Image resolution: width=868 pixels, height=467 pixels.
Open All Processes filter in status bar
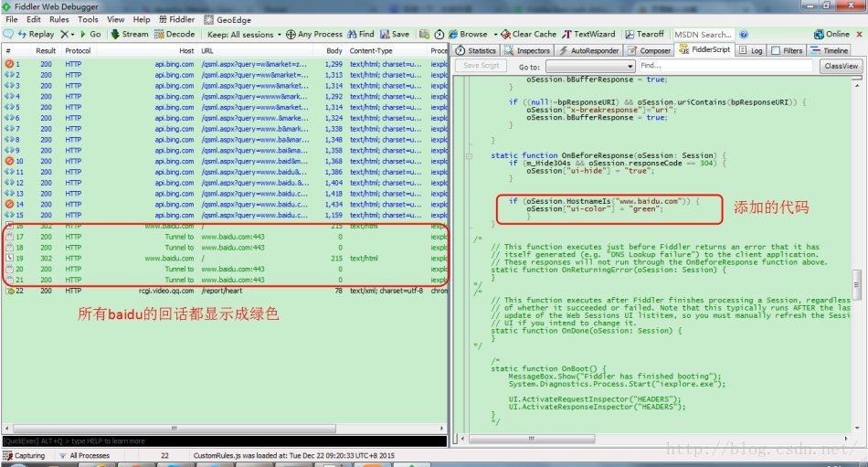click(x=84, y=455)
